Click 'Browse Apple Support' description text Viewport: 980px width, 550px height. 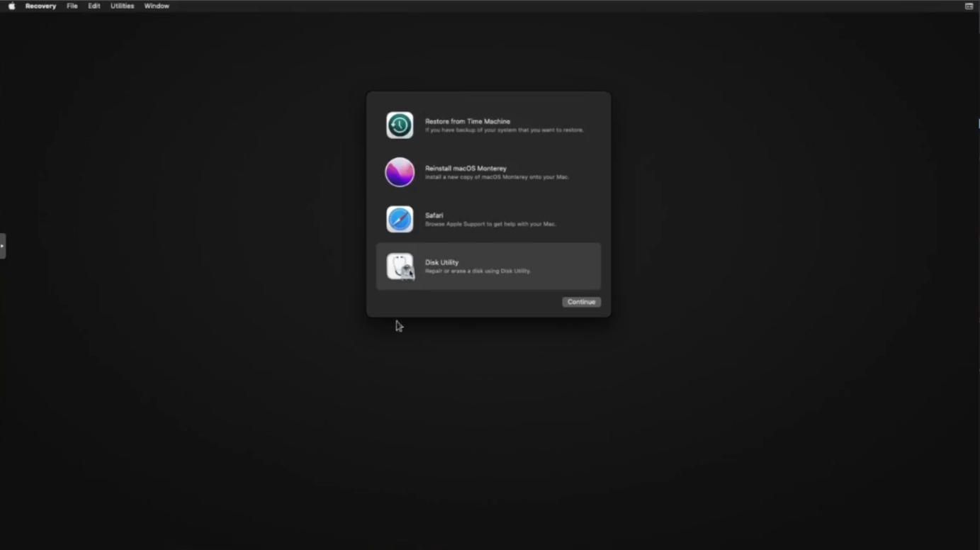tap(490, 224)
